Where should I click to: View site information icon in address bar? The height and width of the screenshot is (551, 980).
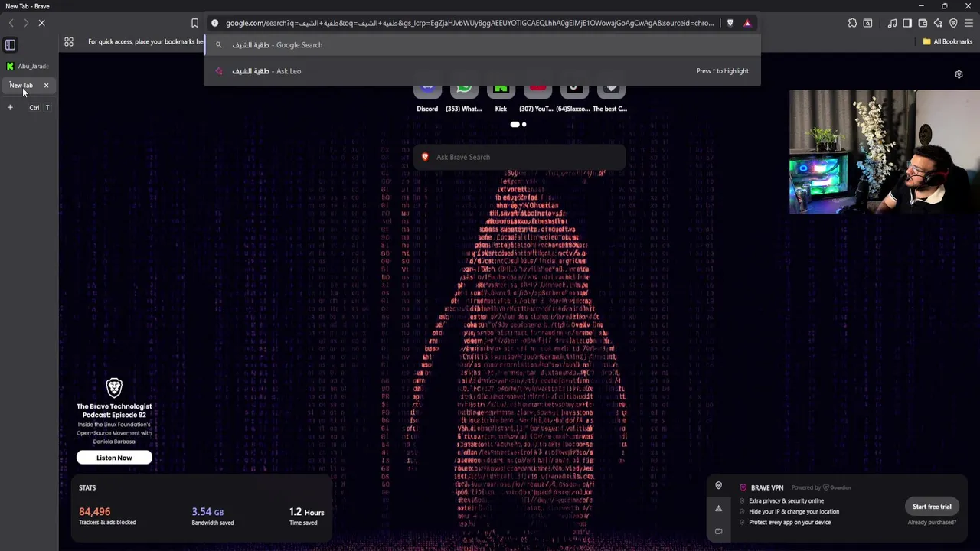(x=215, y=23)
